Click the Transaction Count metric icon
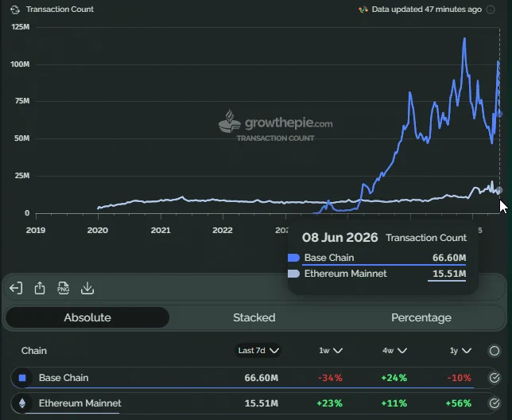The height and width of the screenshot is (420, 512). [15, 10]
